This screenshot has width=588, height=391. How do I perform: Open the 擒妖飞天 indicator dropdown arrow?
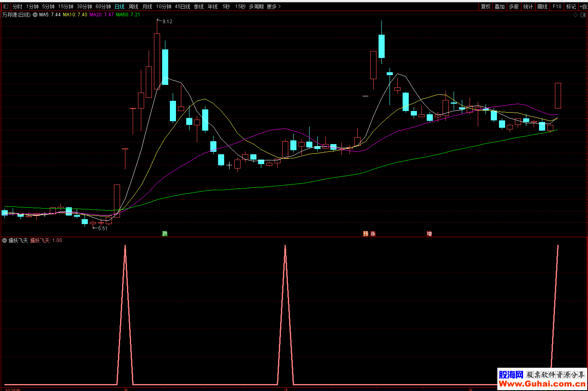[4, 240]
